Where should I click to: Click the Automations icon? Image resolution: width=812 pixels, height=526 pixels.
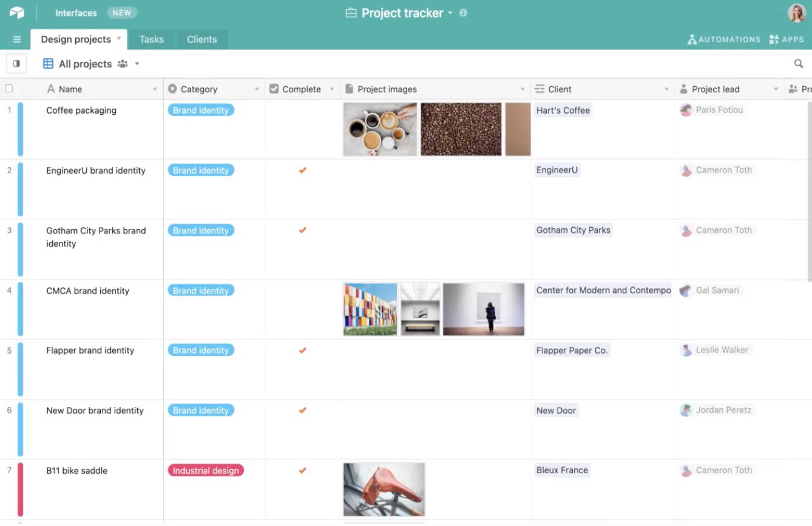point(692,39)
